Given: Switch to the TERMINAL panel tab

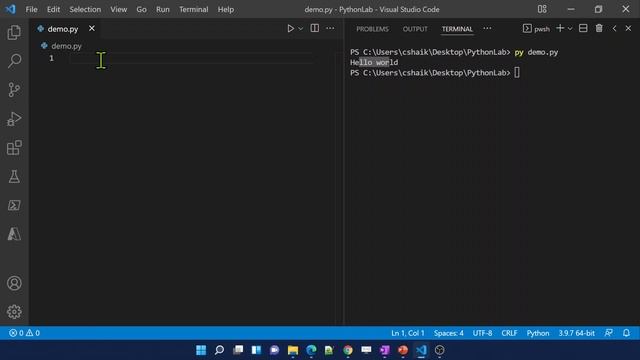Looking at the screenshot, I should [457, 29].
